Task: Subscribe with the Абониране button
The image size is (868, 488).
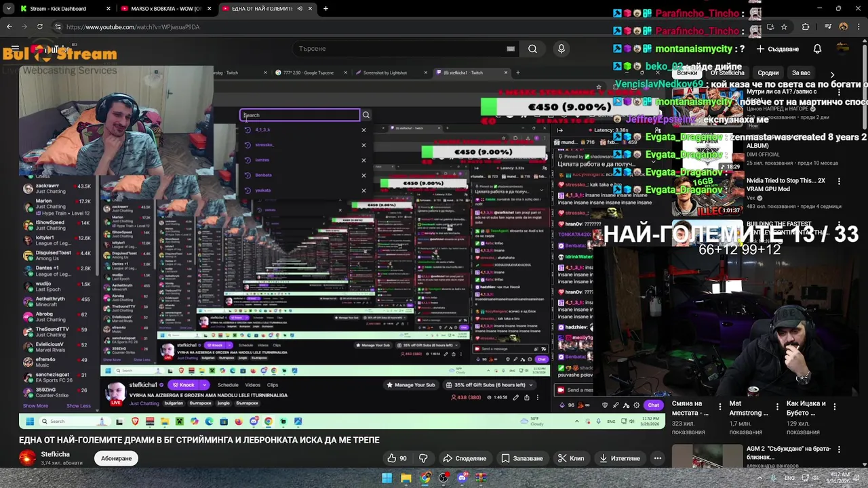Action: pyautogui.click(x=117, y=458)
